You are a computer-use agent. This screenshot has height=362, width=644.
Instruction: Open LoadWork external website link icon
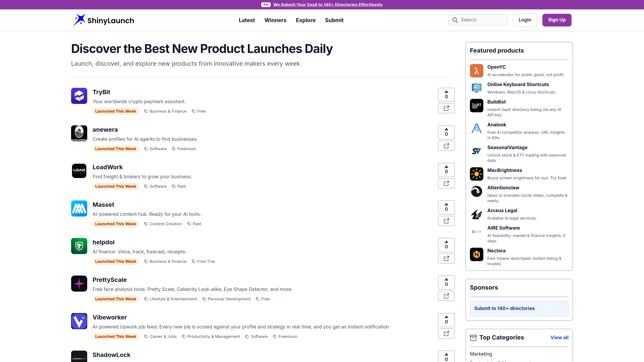point(446,183)
